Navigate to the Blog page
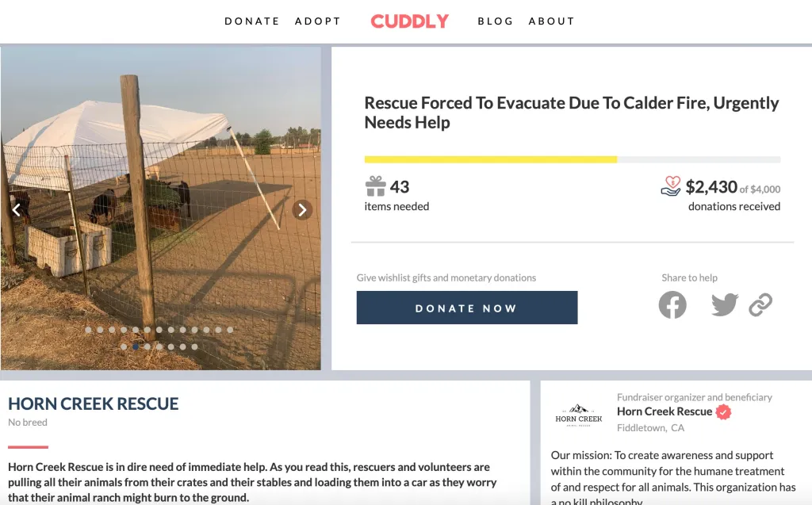 pyautogui.click(x=496, y=21)
